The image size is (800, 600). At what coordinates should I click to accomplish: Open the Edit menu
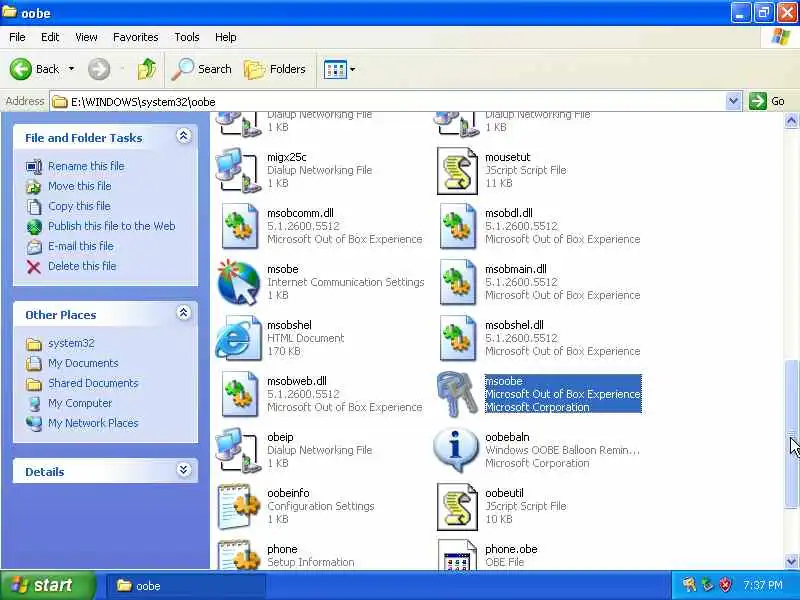tap(50, 37)
